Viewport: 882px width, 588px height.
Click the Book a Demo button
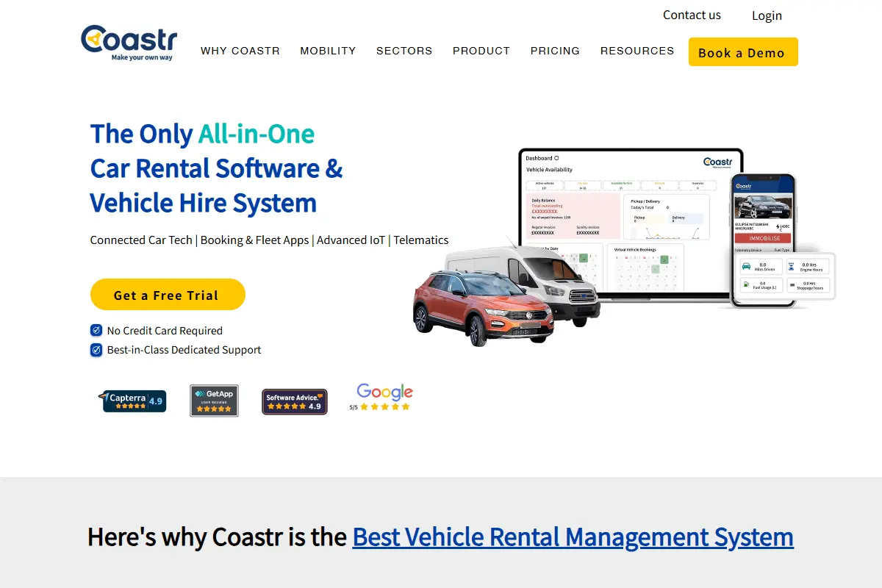743,52
